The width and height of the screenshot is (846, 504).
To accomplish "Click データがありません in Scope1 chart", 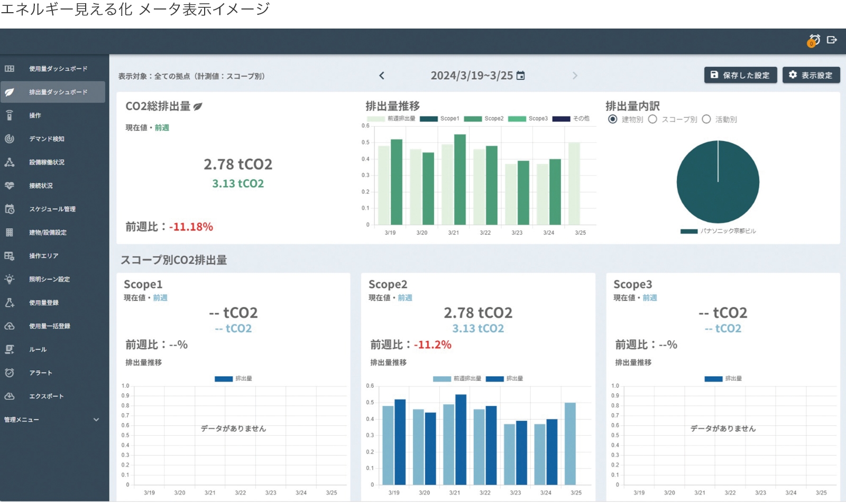I will (x=233, y=428).
